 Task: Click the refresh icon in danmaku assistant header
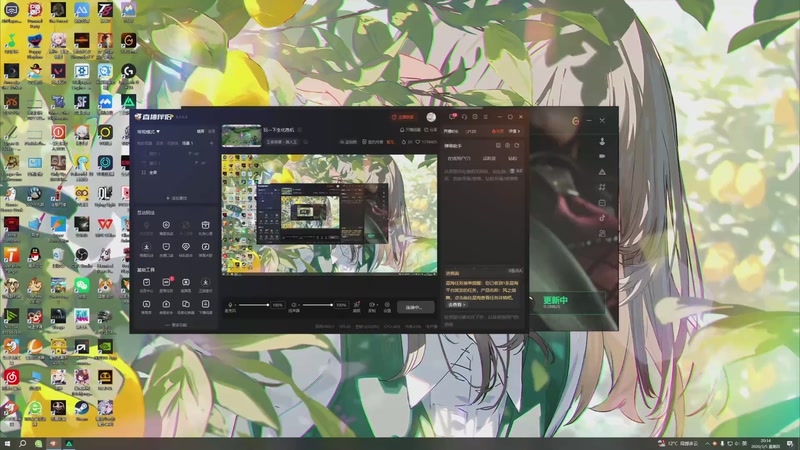[x=517, y=145]
